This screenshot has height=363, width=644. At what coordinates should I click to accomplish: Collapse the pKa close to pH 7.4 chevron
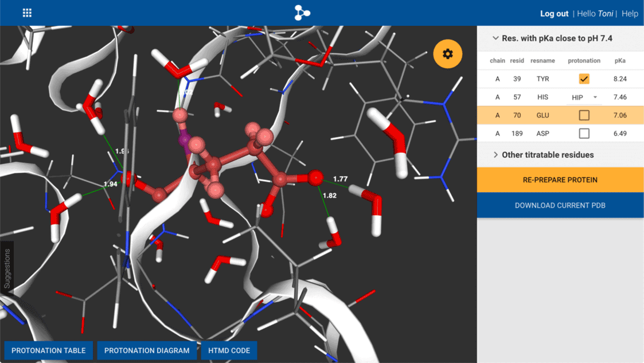coord(495,38)
